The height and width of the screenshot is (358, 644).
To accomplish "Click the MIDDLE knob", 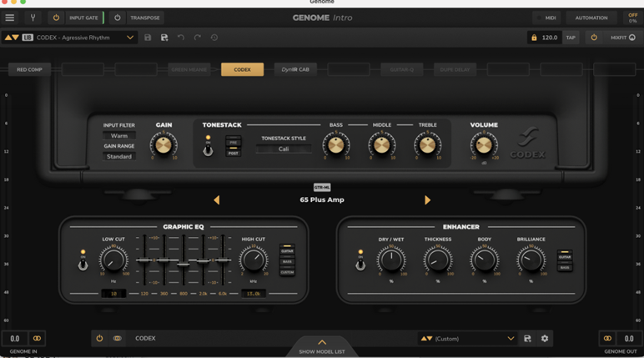I will click(381, 144).
